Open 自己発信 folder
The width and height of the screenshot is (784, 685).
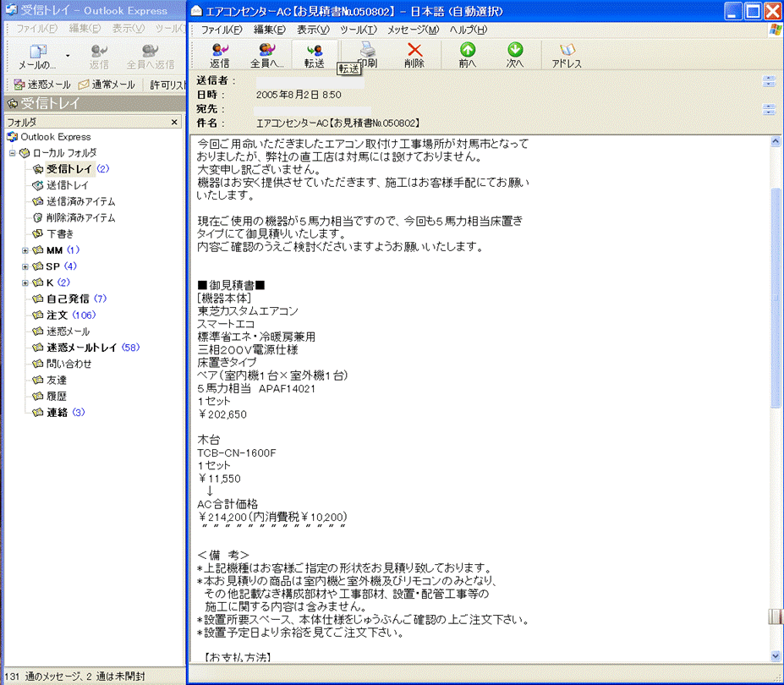(x=69, y=299)
